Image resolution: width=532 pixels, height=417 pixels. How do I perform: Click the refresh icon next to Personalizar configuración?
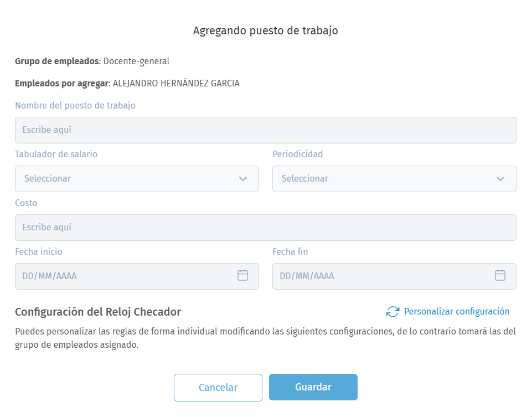pos(392,311)
